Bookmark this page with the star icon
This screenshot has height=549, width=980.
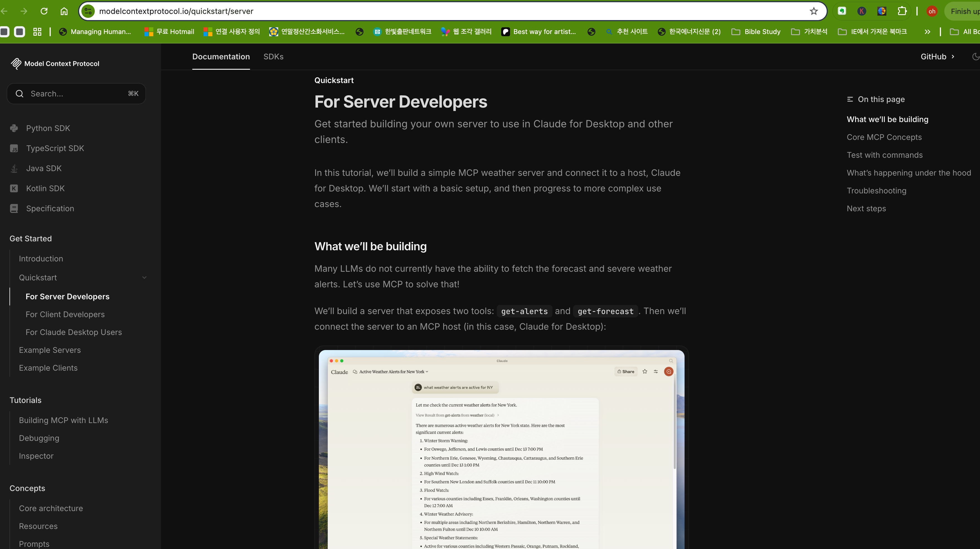(814, 11)
